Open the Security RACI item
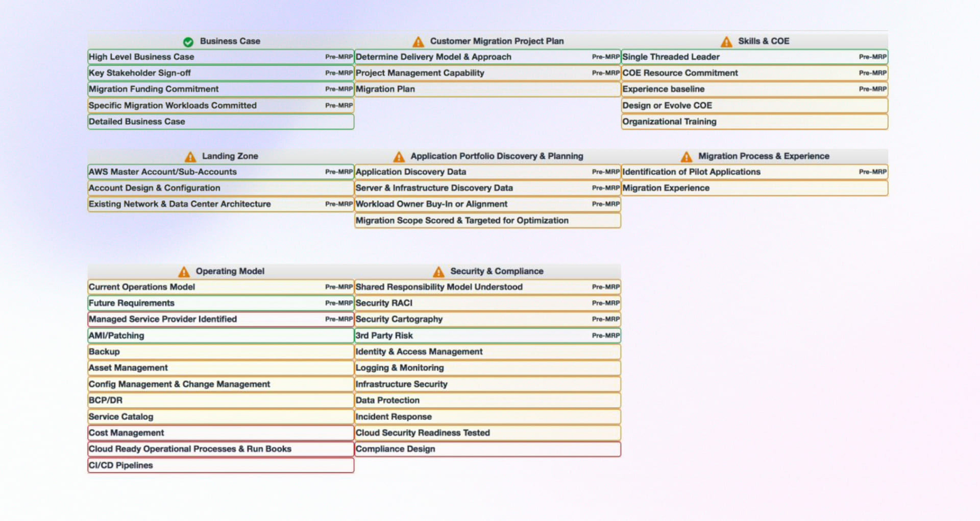The height and width of the screenshot is (521, 980). pyautogui.click(x=487, y=303)
